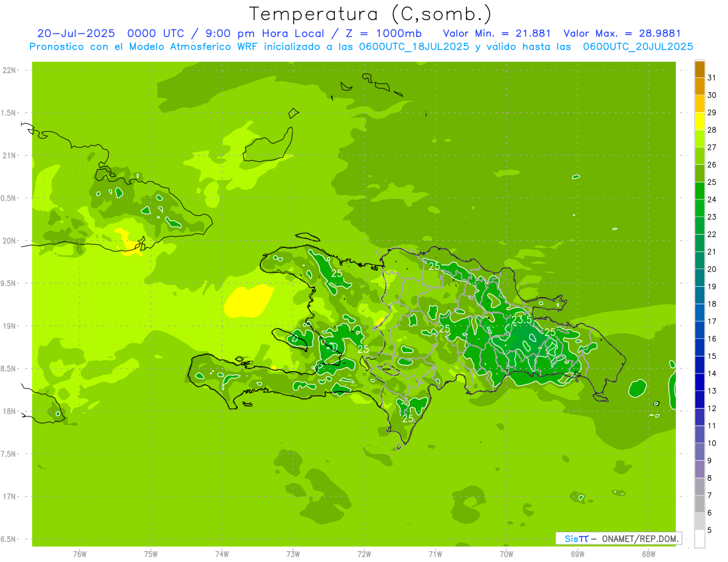Click the '8.5N' latitude axis label
Screen dimensions: 728x562
coord(8,369)
